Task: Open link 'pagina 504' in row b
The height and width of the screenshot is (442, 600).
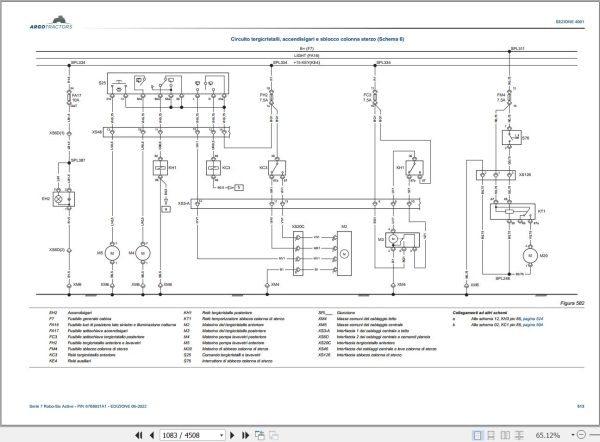Action: tap(533, 325)
